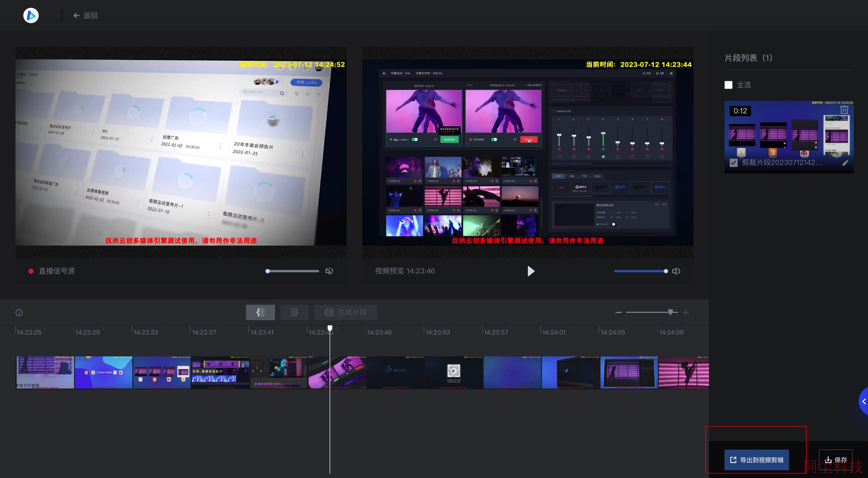This screenshot has height=478, width=868.
Task: Click the 视频预览 14:23:46 label
Action: pyautogui.click(x=405, y=271)
